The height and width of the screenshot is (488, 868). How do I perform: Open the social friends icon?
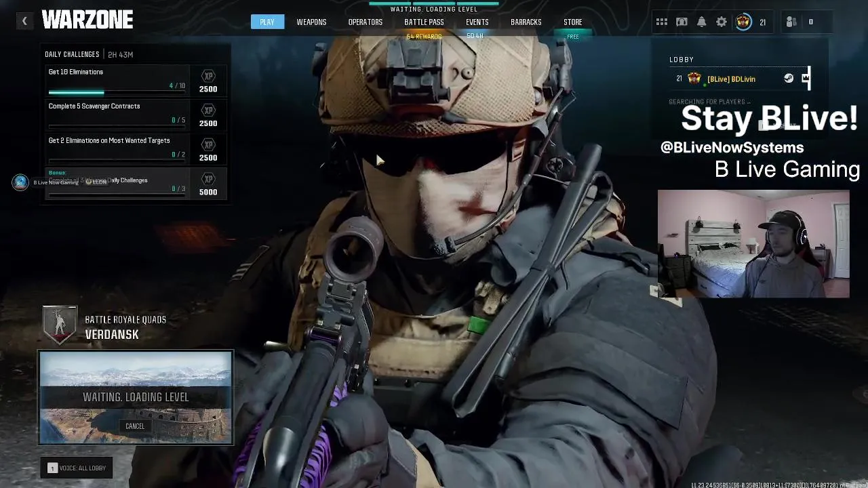click(791, 22)
